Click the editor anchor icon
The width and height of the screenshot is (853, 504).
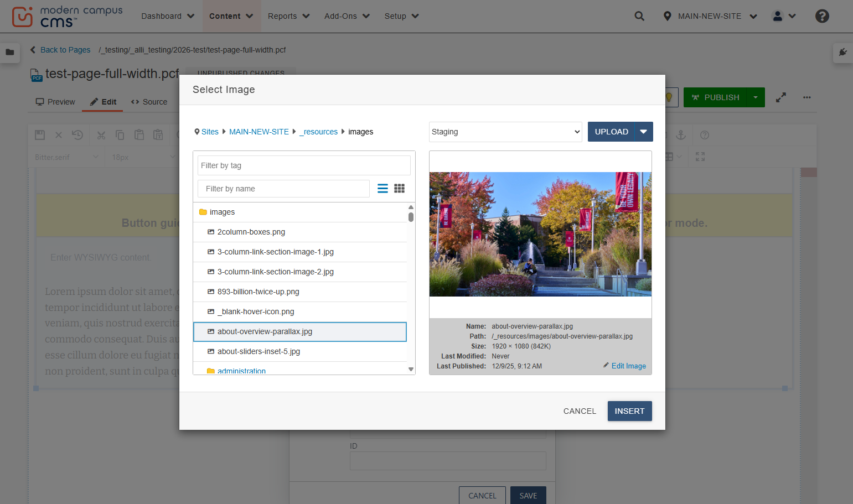(681, 135)
